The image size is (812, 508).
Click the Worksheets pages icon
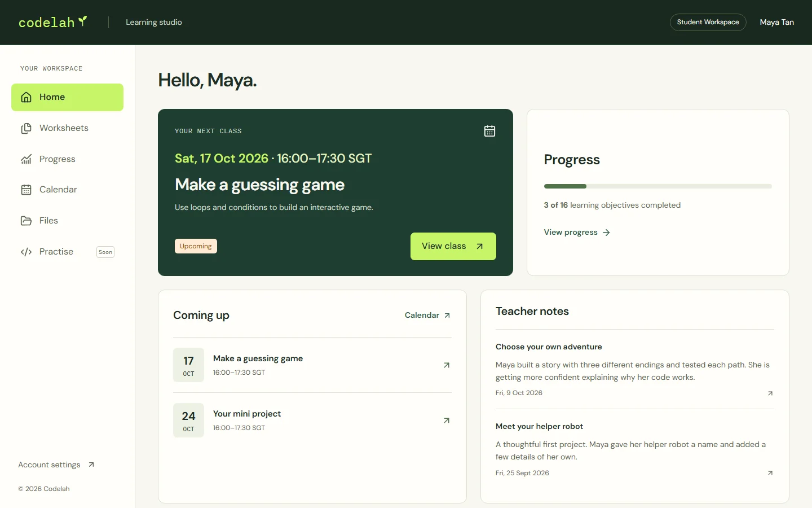pyautogui.click(x=26, y=128)
